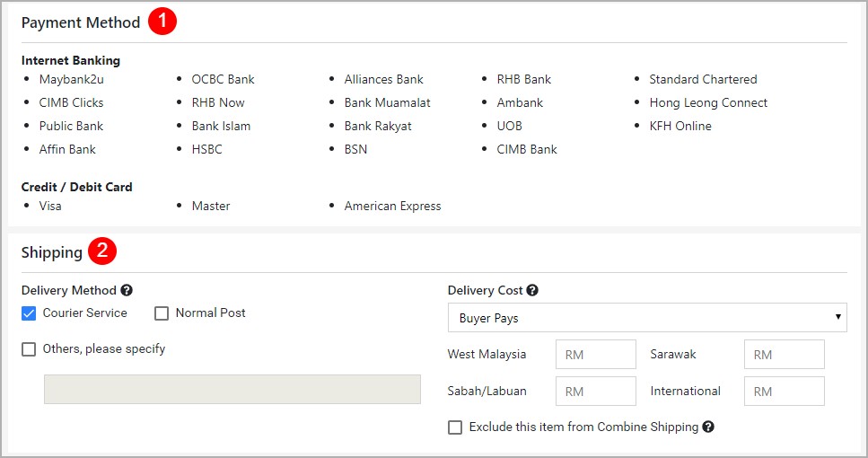This screenshot has width=868, height=458.
Task: Select the Public Bank entry
Action: coord(71,126)
